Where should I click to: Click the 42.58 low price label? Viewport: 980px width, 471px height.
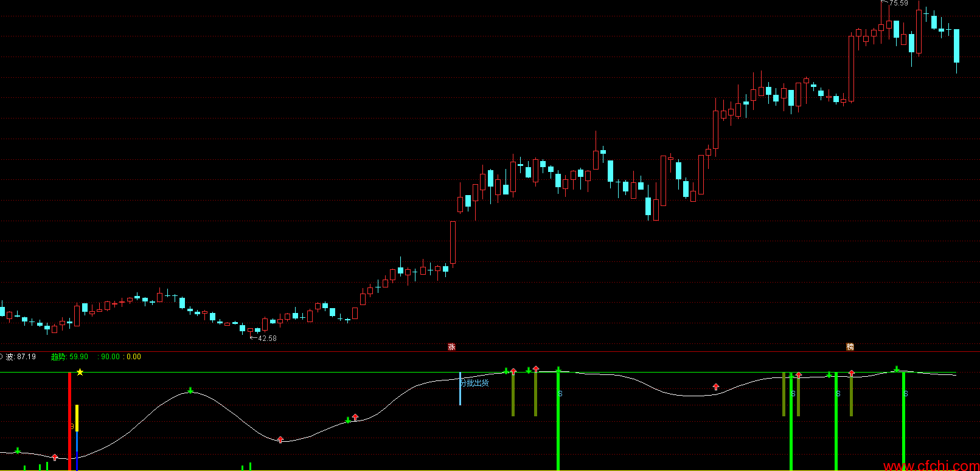point(267,339)
